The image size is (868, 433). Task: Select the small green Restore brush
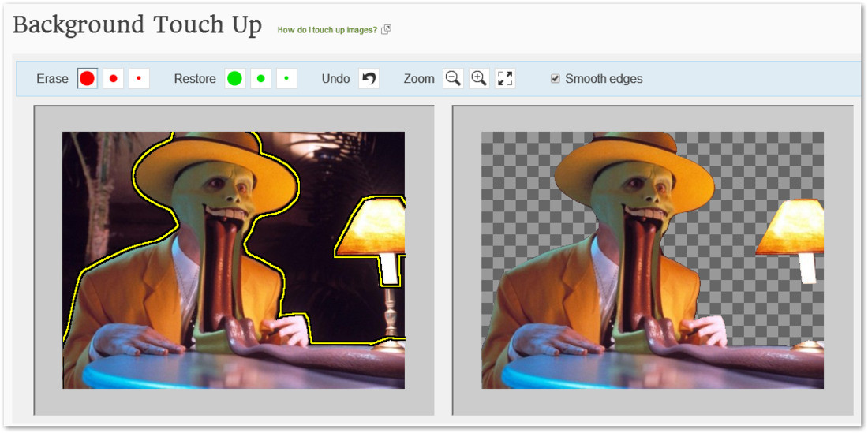[x=286, y=79]
